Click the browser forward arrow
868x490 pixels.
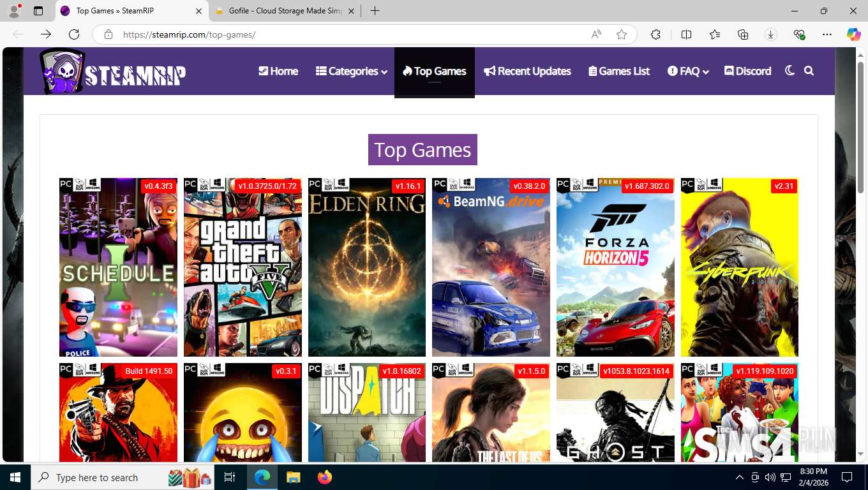click(x=46, y=34)
